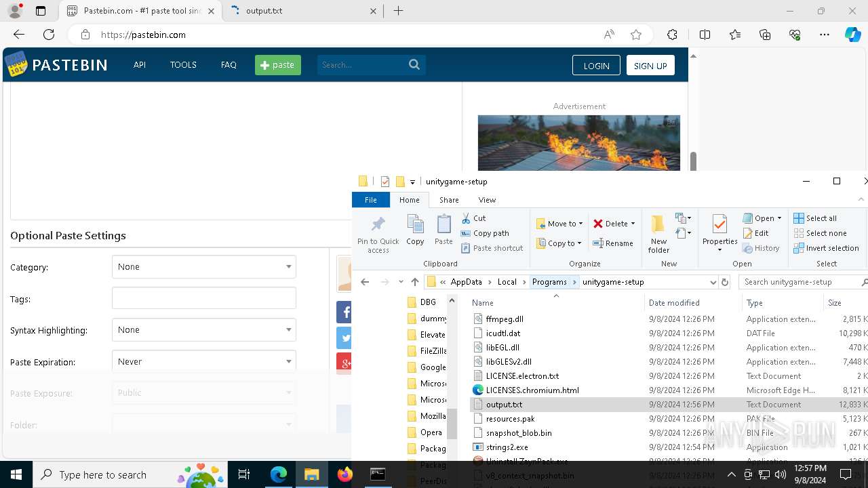The height and width of the screenshot is (488, 868).
Task: Click the Search unitygame-setup field
Action: (803, 282)
